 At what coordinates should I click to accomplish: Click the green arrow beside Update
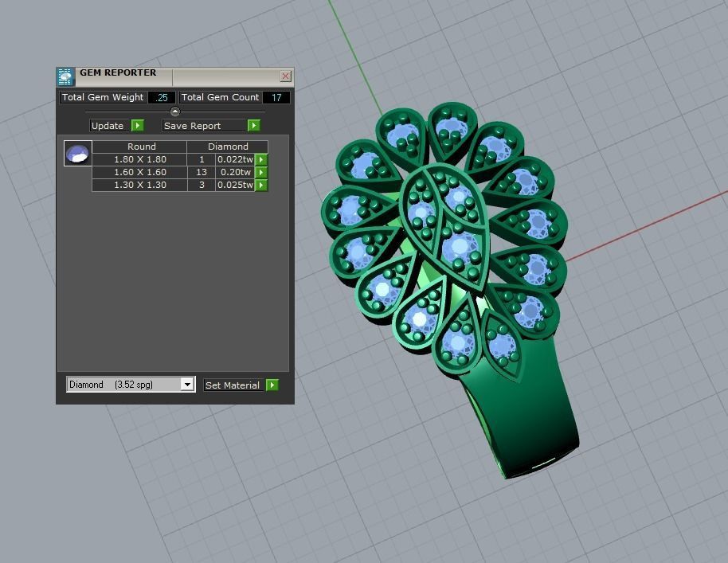tap(138, 126)
